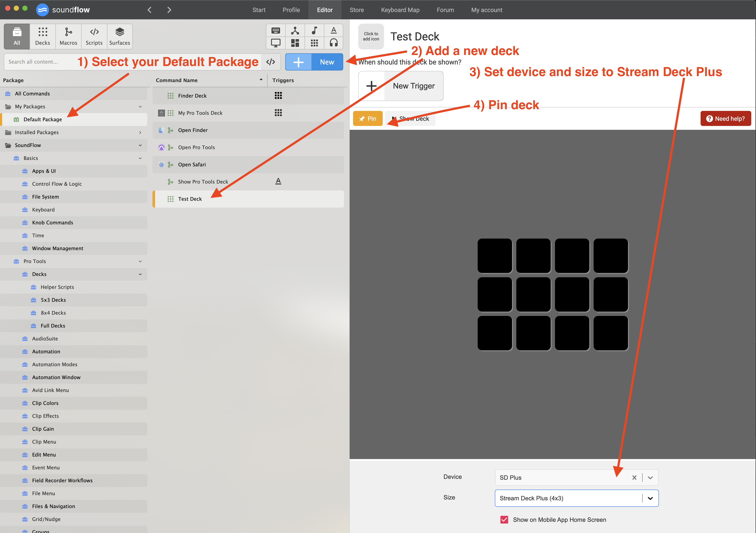Collapse the Pro Tools package chevron
The image size is (756, 533).
point(140,261)
